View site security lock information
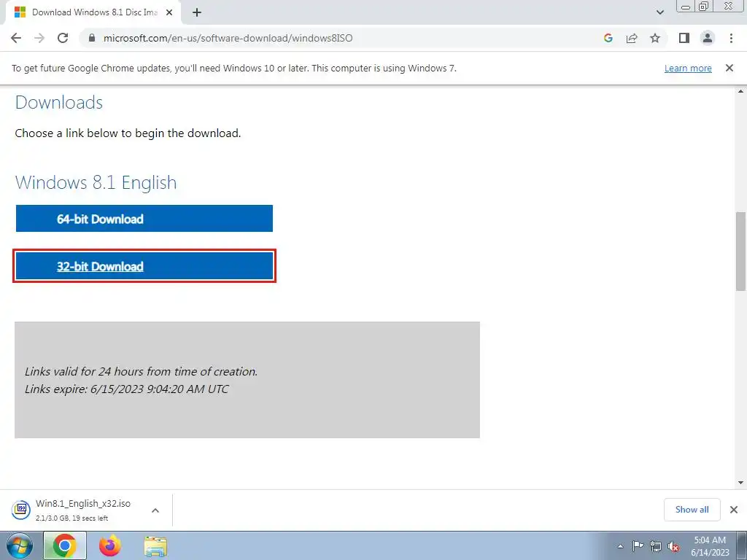Image resolution: width=747 pixels, height=560 pixels. point(92,38)
